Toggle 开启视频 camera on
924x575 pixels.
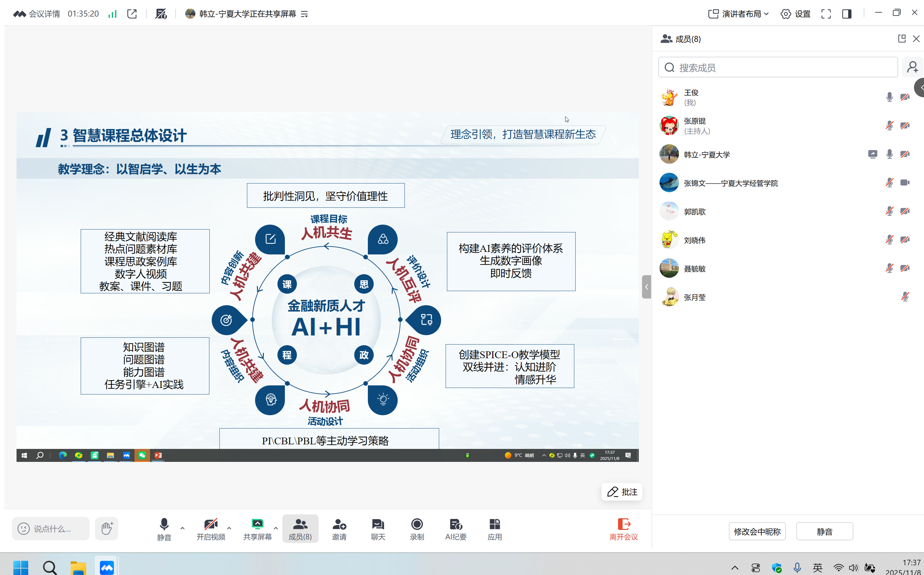[211, 529]
